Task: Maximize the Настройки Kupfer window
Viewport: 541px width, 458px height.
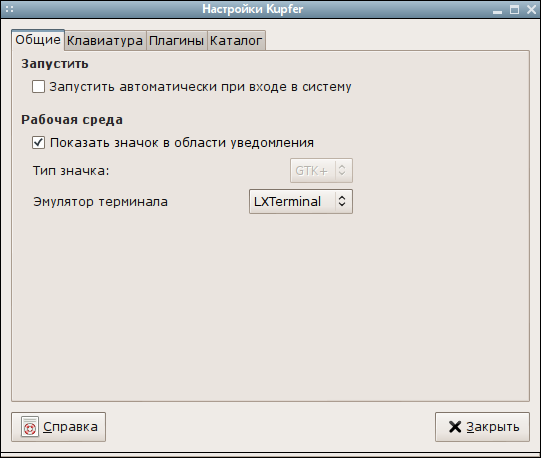Action: tap(514, 10)
